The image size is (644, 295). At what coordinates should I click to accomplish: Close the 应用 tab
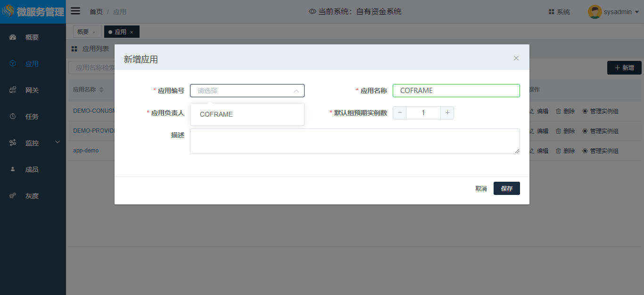click(x=132, y=32)
